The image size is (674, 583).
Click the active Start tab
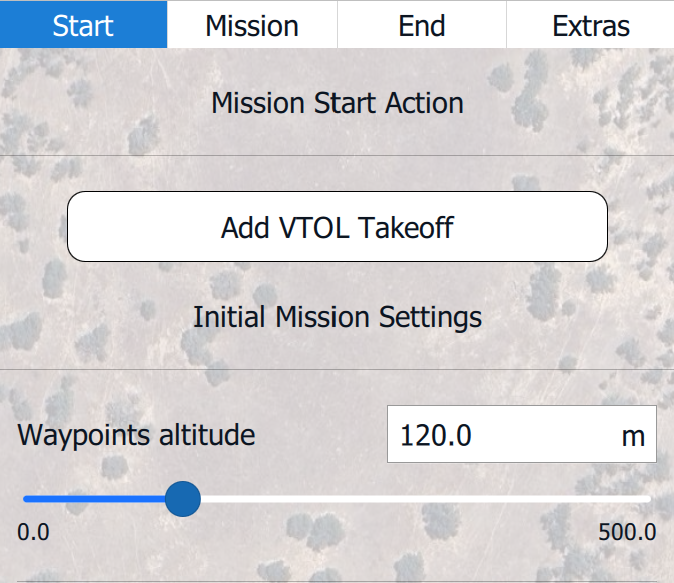click(83, 25)
